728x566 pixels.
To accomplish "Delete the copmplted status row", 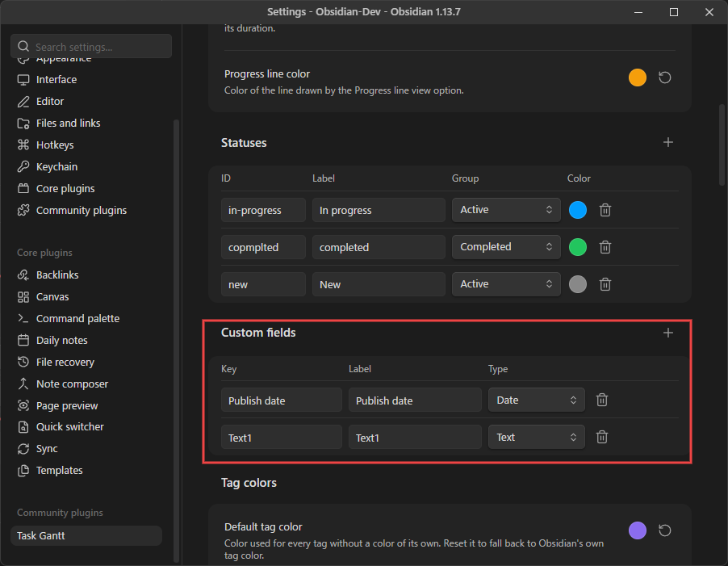I will point(605,247).
